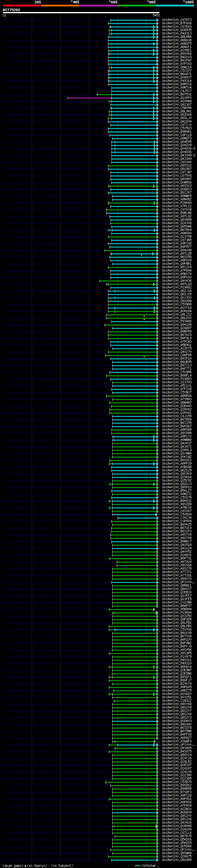Open hit UniRef100_A6N1F5
Image resolution: width=197 pixels, height=868 pixels.
(x=177, y=43)
